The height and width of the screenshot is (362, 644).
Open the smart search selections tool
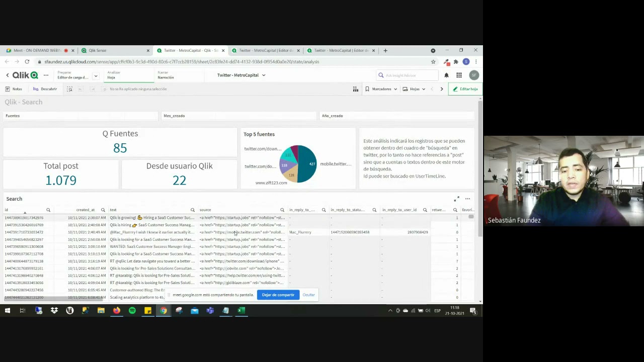coord(69,89)
